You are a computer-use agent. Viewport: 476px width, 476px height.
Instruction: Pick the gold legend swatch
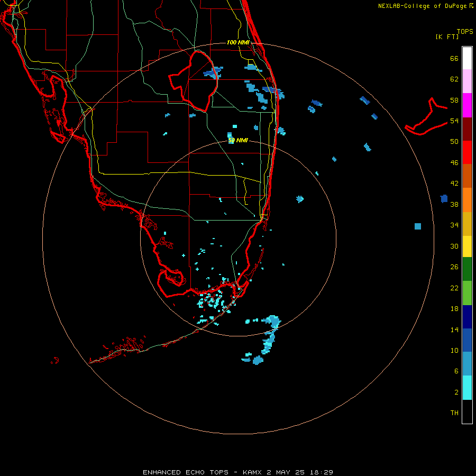coord(467,224)
